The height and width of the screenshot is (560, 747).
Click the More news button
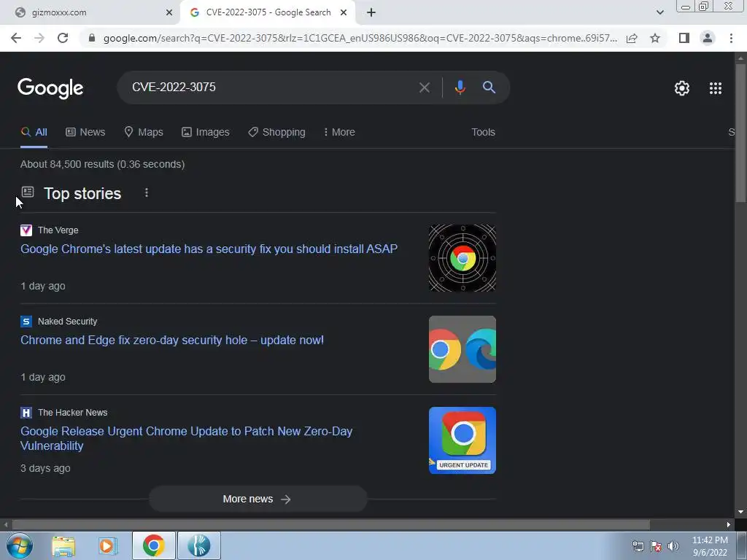point(258,499)
